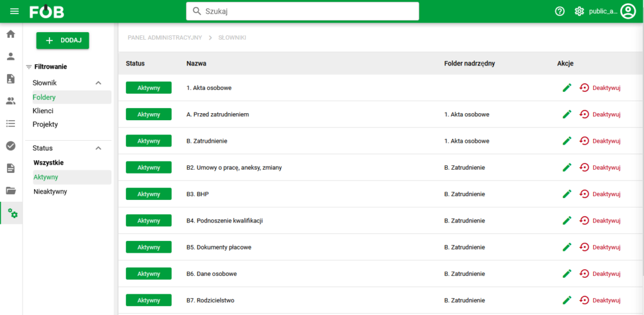Open the hamburger main menu
Viewport: 644px width, 315px height.
14,11
